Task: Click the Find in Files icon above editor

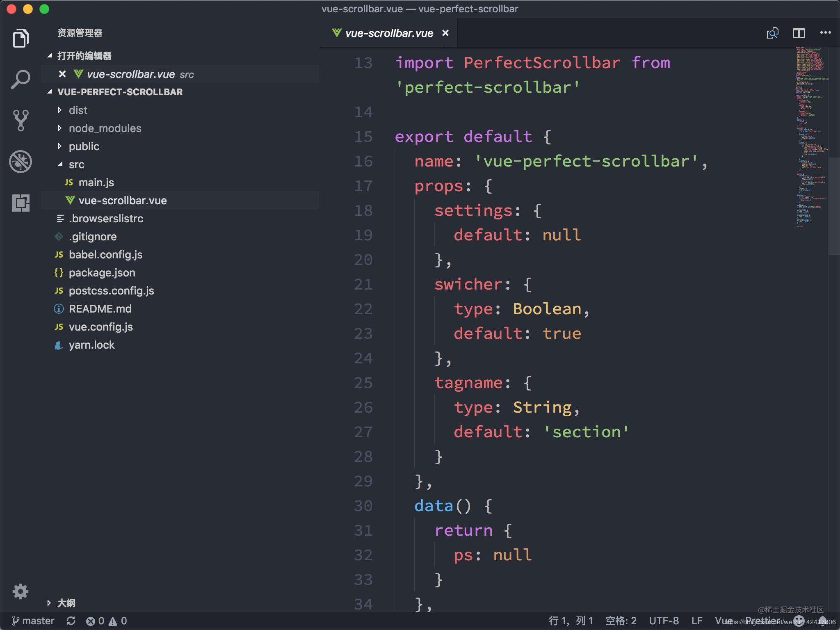Action: click(773, 33)
